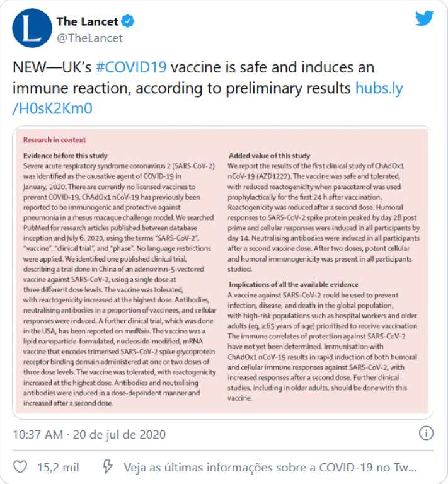Click the tweet info circle icon

pyautogui.click(x=426, y=434)
